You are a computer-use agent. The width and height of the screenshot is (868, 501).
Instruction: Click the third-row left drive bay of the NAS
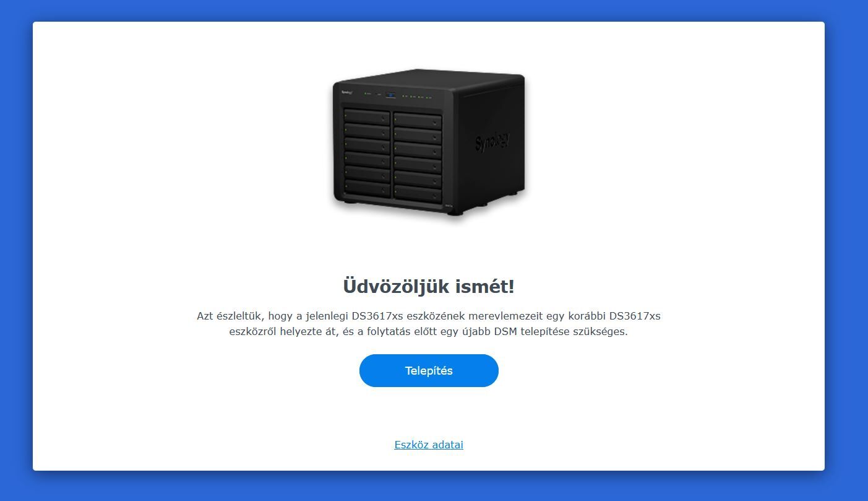point(367,146)
